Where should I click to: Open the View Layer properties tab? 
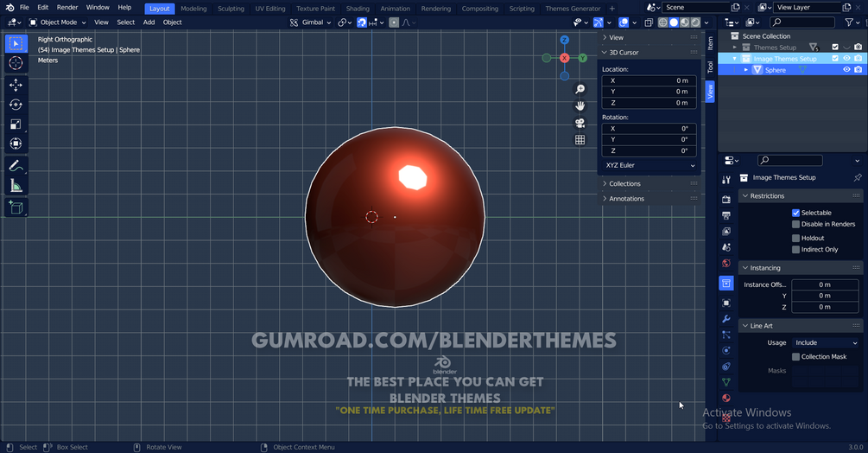pyautogui.click(x=726, y=232)
